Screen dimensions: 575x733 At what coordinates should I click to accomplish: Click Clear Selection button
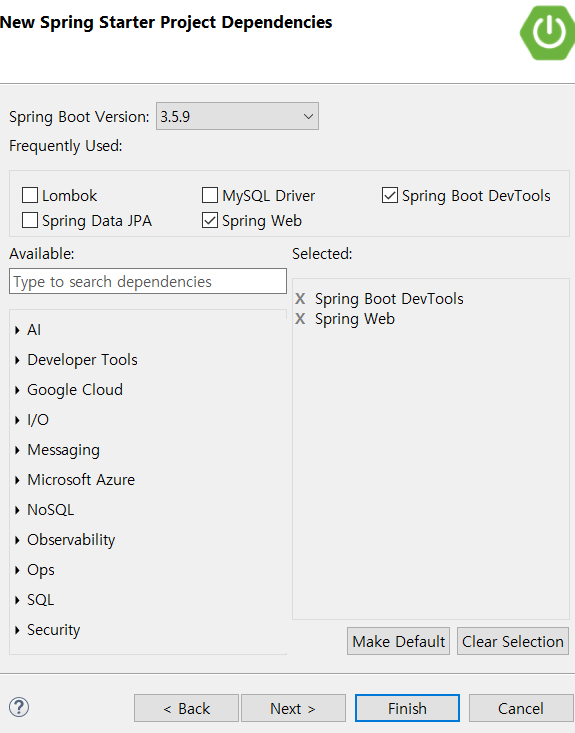[x=513, y=641]
